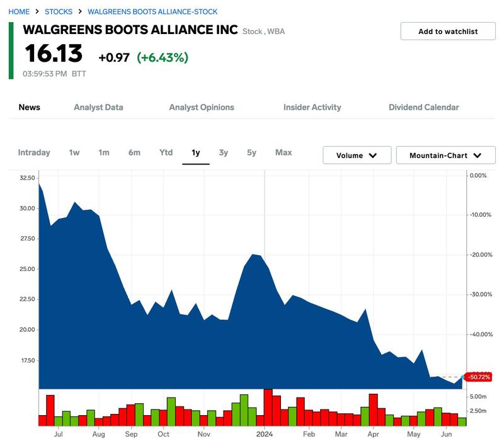
Task: Open WALGREENS BOOTS ALLIANCE-STOCK breadcrumb
Action: 152,12
